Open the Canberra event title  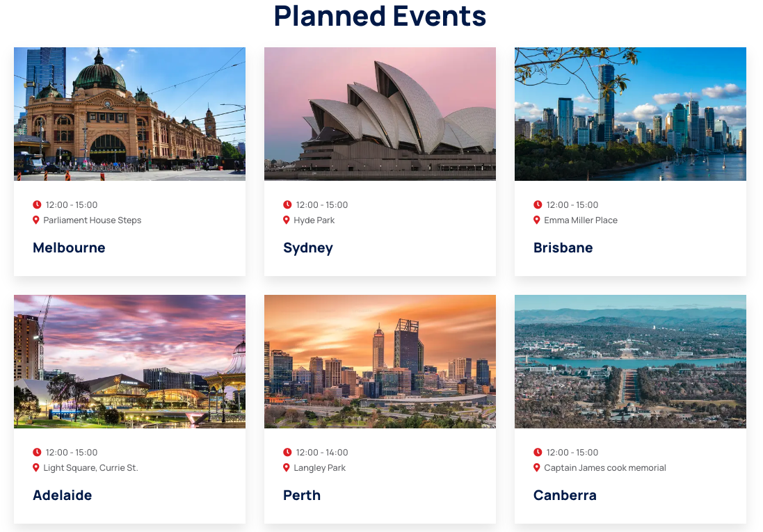pyautogui.click(x=565, y=495)
